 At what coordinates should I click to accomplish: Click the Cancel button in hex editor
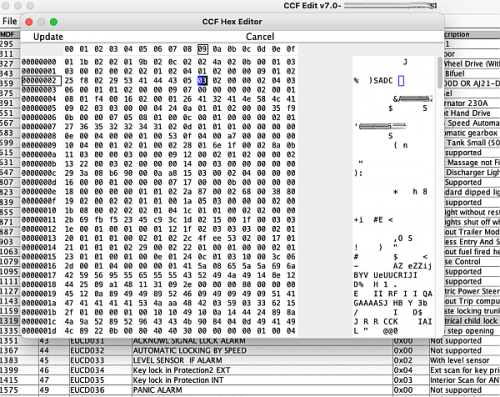(x=260, y=36)
